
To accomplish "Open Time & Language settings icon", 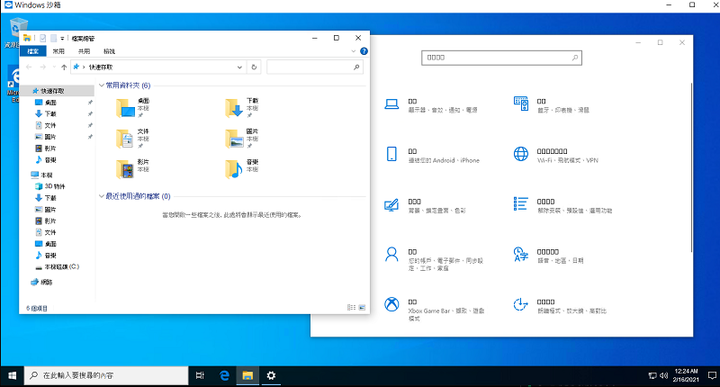I will click(x=521, y=254).
